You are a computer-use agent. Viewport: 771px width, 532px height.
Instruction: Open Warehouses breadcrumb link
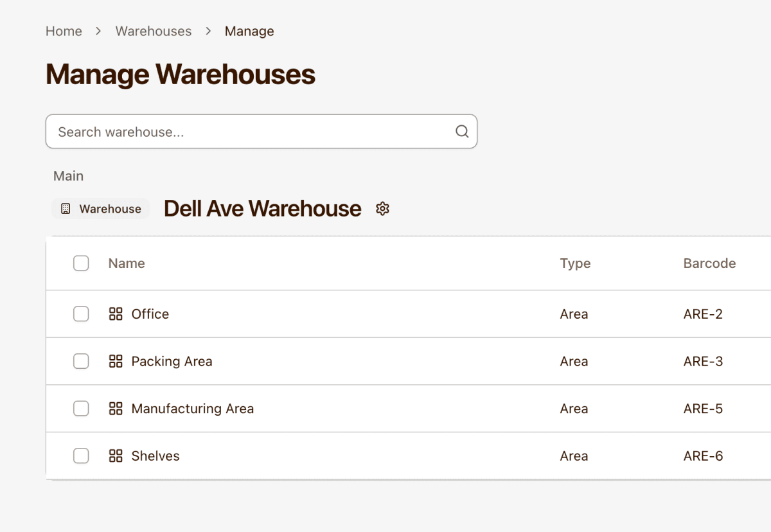click(154, 31)
